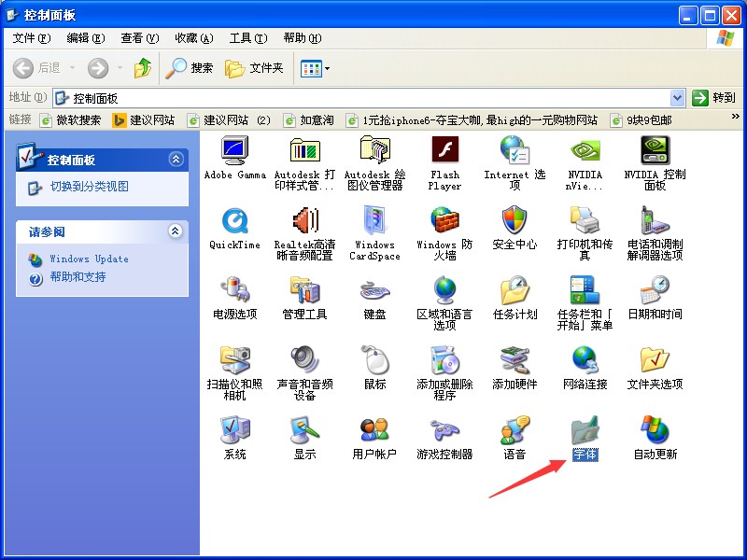Click the forward navigation arrow button
Viewport: 747px width, 560px height.
tap(98, 68)
